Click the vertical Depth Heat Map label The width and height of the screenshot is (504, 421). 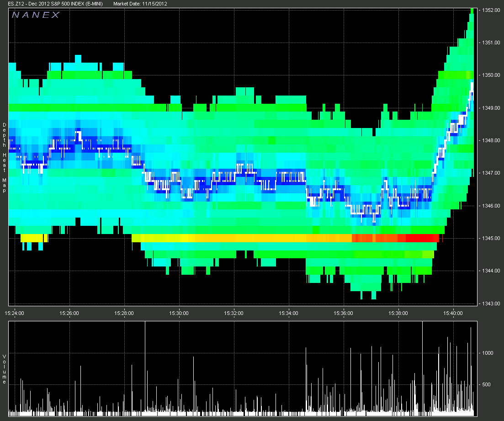coord(4,157)
